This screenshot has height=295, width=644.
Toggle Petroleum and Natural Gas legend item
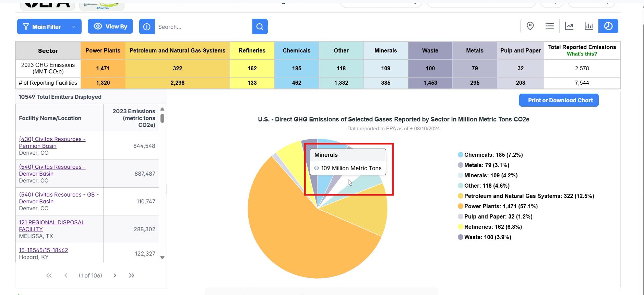(x=526, y=196)
